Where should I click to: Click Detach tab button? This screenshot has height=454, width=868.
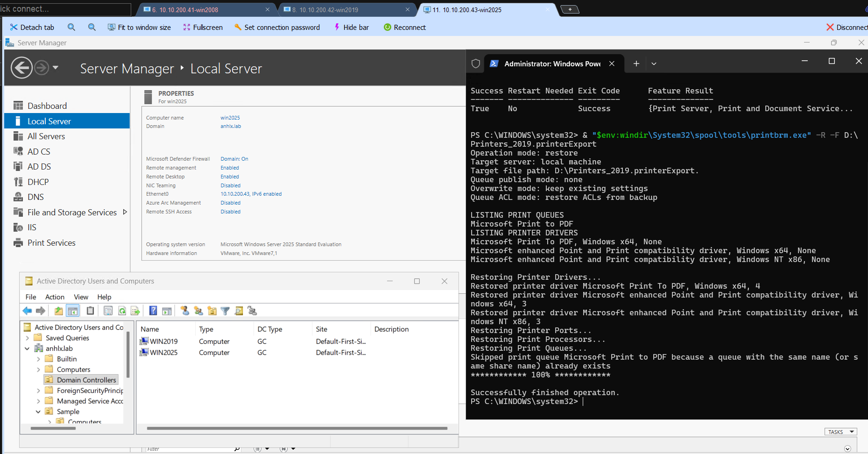point(32,27)
